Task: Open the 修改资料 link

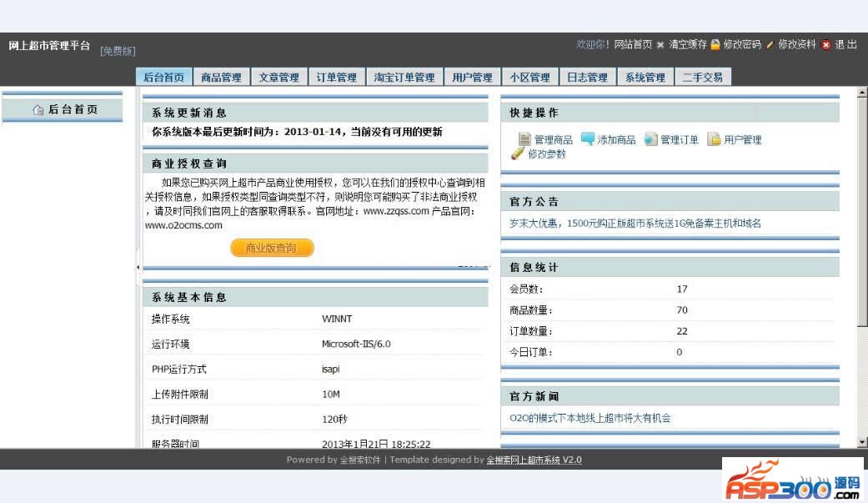Action: click(797, 44)
